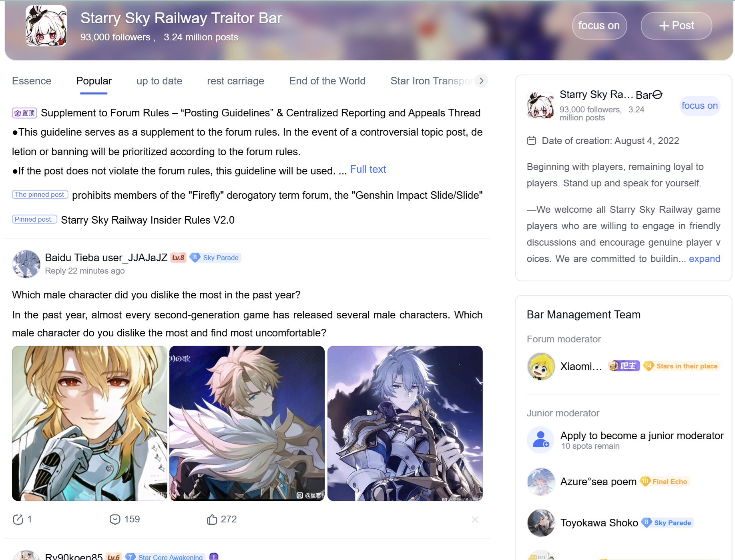Switch to the Essence tab
Viewport: 735px width, 560px height.
pos(32,81)
